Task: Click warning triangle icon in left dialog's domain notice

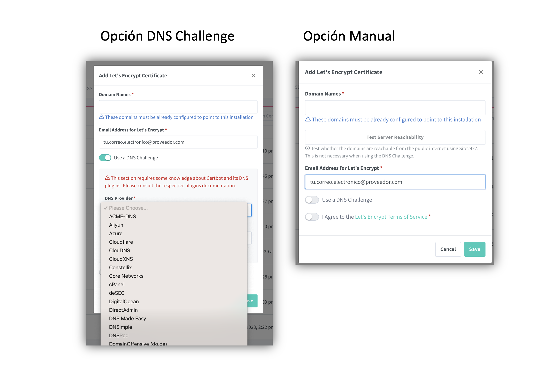Action: tap(102, 117)
